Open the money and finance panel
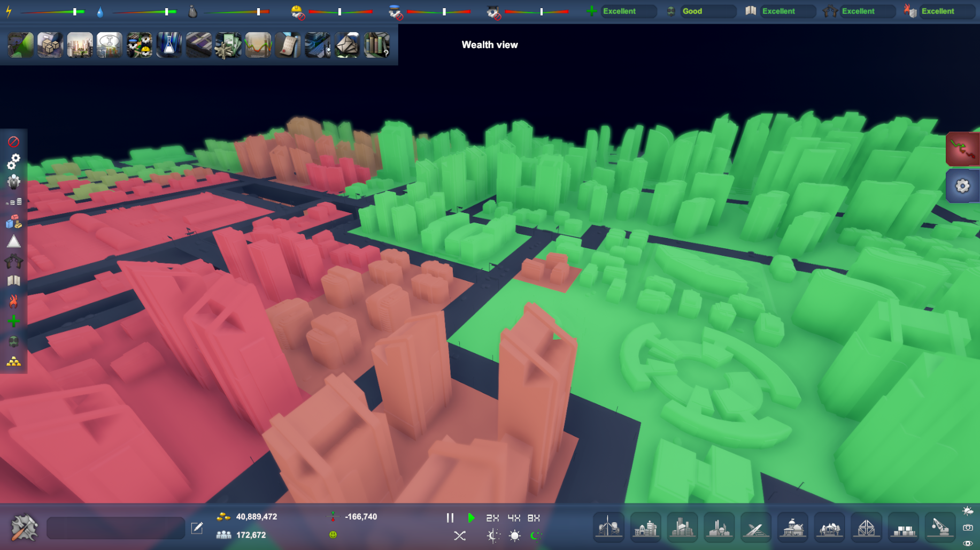This screenshot has height=550, width=980. click(228, 45)
